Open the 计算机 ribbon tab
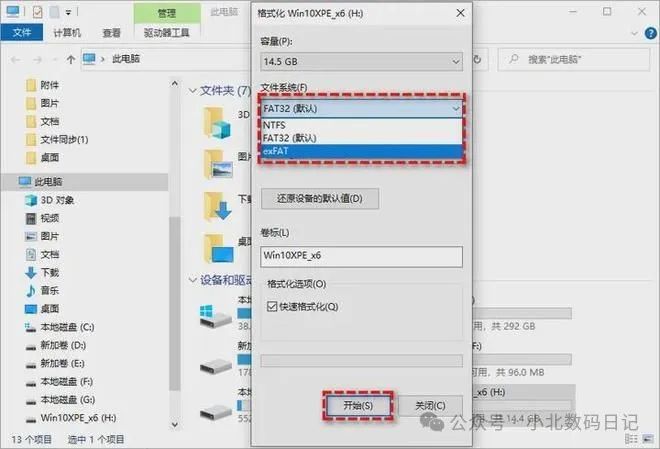 pos(67,32)
